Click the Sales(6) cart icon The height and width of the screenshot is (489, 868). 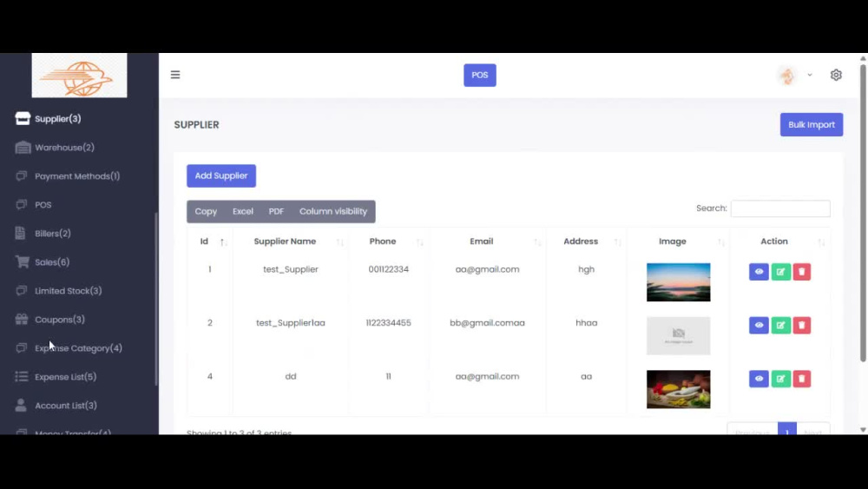tap(23, 261)
